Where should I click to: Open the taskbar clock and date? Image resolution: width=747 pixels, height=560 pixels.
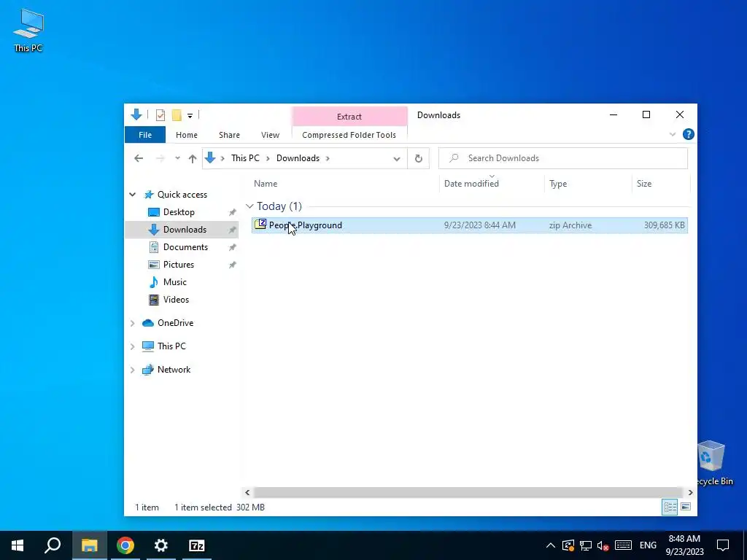click(684, 545)
